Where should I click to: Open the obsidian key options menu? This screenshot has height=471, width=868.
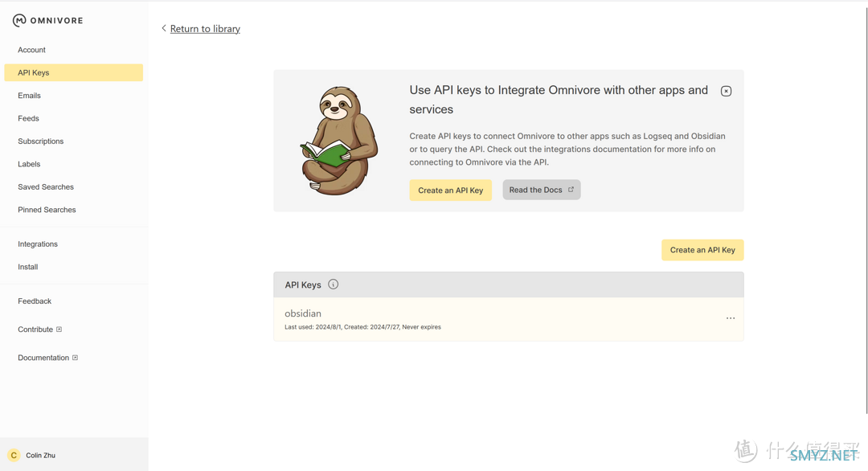coord(730,318)
